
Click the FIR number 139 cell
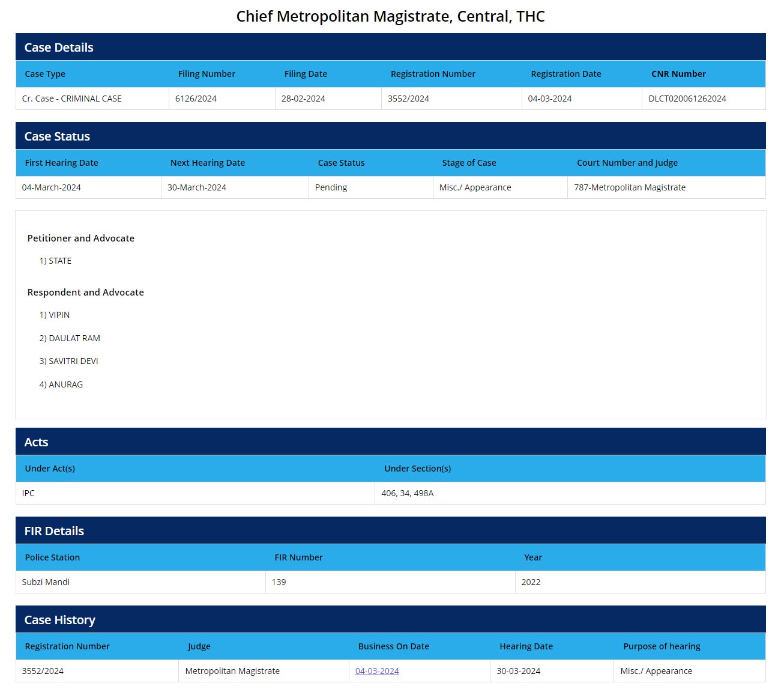click(x=279, y=582)
